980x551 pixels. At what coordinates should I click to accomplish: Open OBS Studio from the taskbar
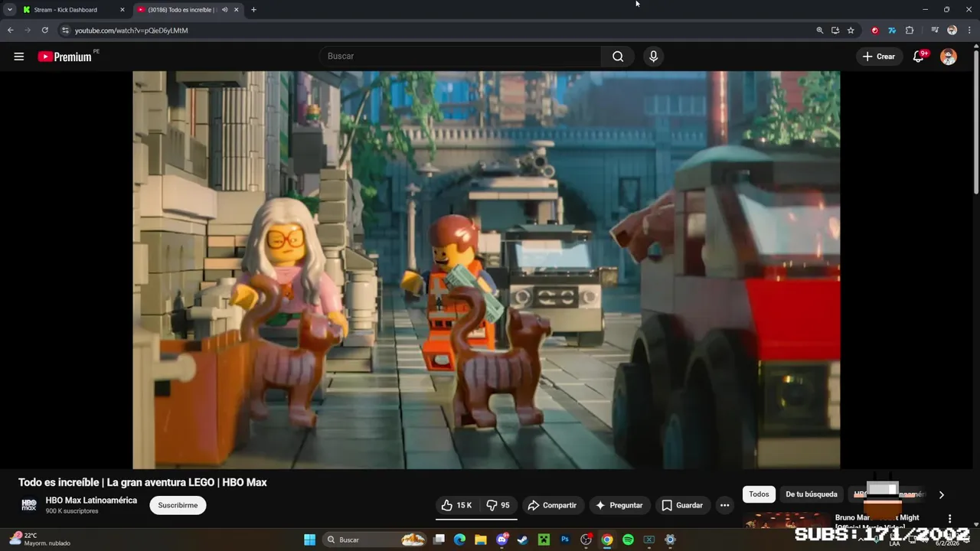click(586, 540)
